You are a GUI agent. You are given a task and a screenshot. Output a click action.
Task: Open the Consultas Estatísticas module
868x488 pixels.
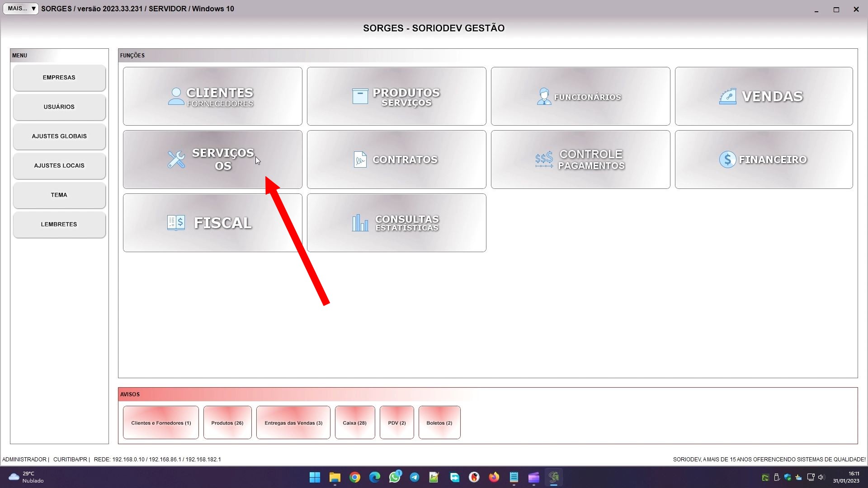(396, 223)
